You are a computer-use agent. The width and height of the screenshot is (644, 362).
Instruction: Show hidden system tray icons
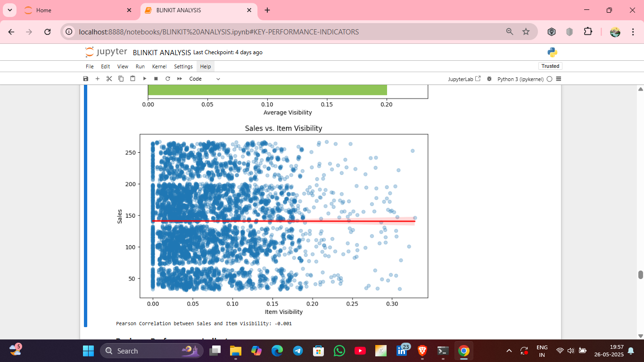509,351
